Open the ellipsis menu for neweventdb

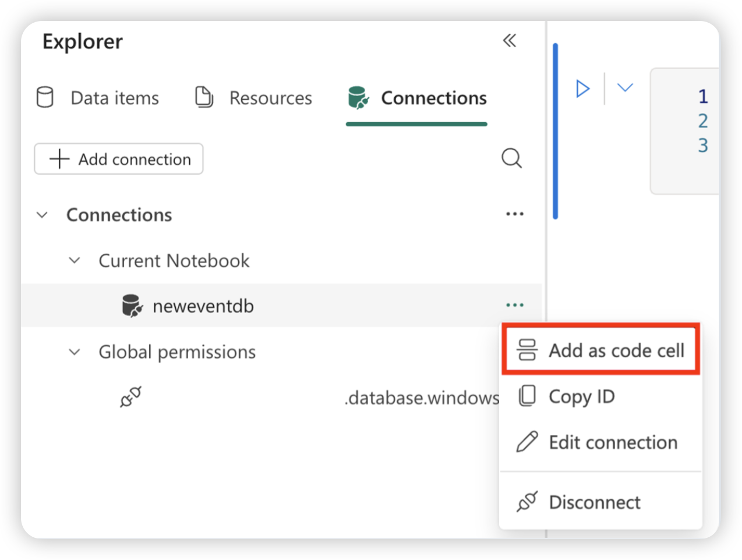(x=514, y=305)
